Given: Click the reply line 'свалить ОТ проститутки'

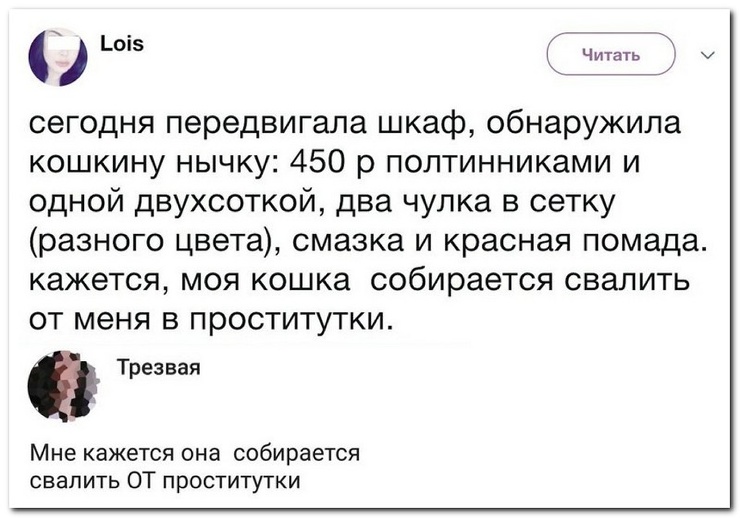Looking at the screenshot, I should pos(165,481).
